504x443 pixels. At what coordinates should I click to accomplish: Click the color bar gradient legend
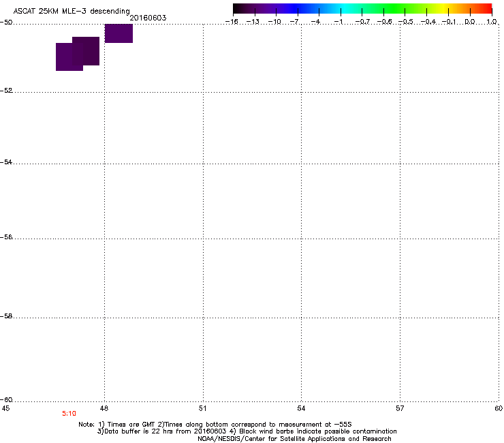tap(362, 8)
